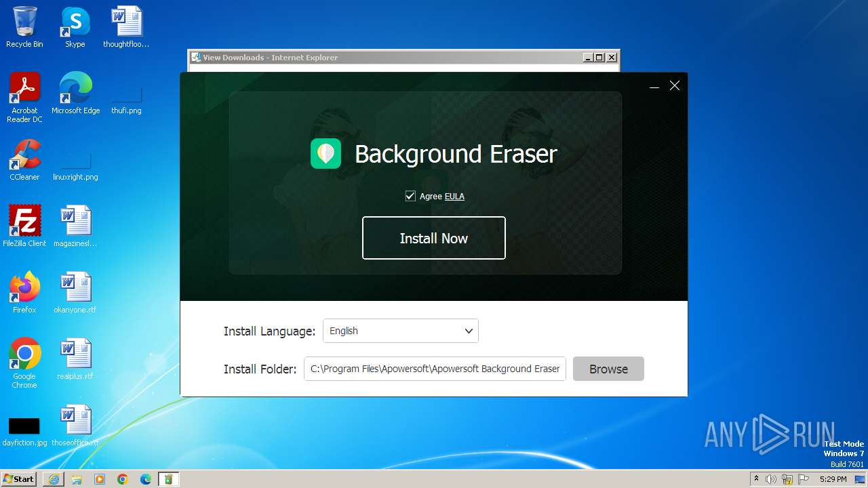Viewport: 868px width, 488px height.
Task: Open the Recycle Bin desktop icon
Action: point(24,27)
